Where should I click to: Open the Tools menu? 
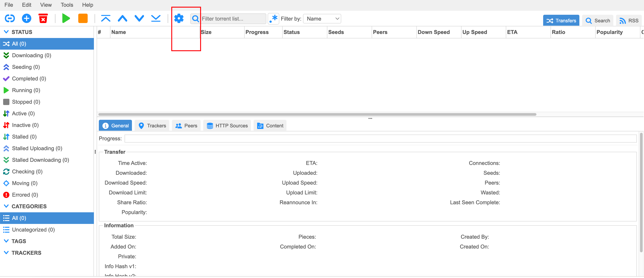tap(67, 5)
